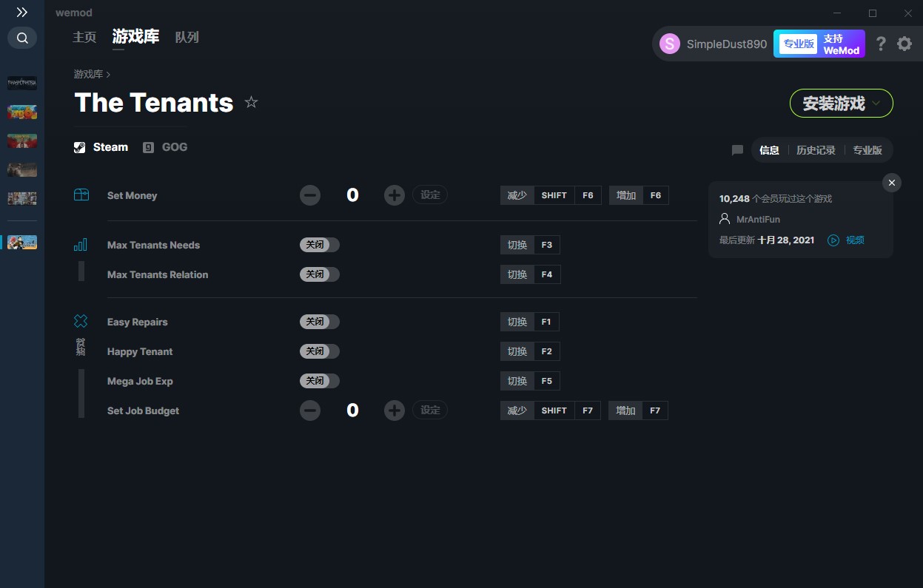The height and width of the screenshot is (588, 923).
Task: Click 设定 button for Set Job Budget
Action: tap(430, 410)
